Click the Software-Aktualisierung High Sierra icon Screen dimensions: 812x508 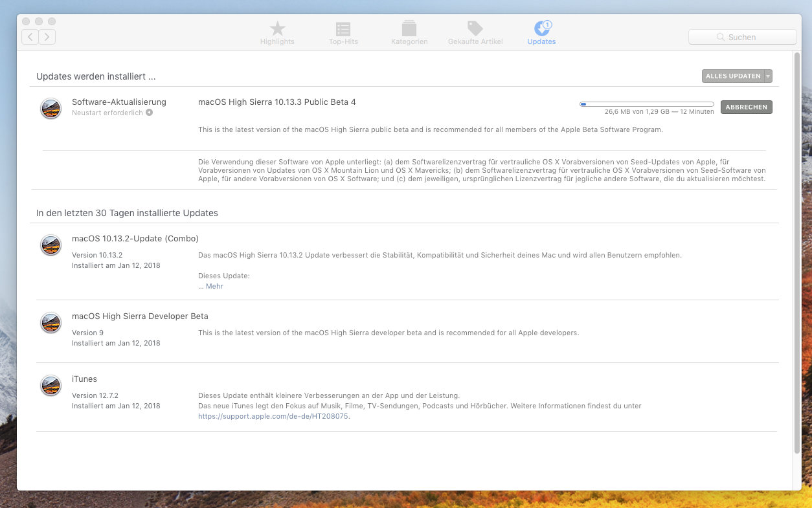[51, 109]
